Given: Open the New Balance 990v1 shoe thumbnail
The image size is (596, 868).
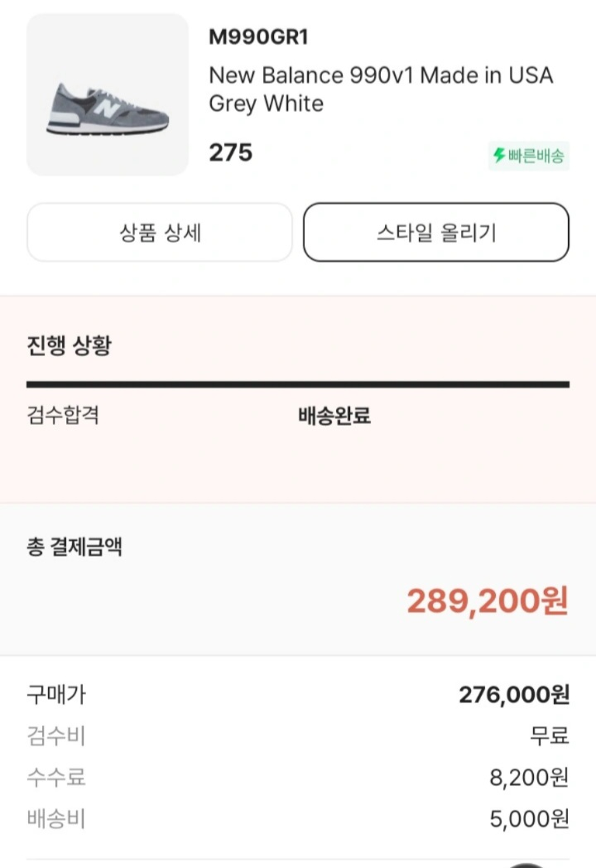Looking at the screenshot, I should (x=108, y=94).
